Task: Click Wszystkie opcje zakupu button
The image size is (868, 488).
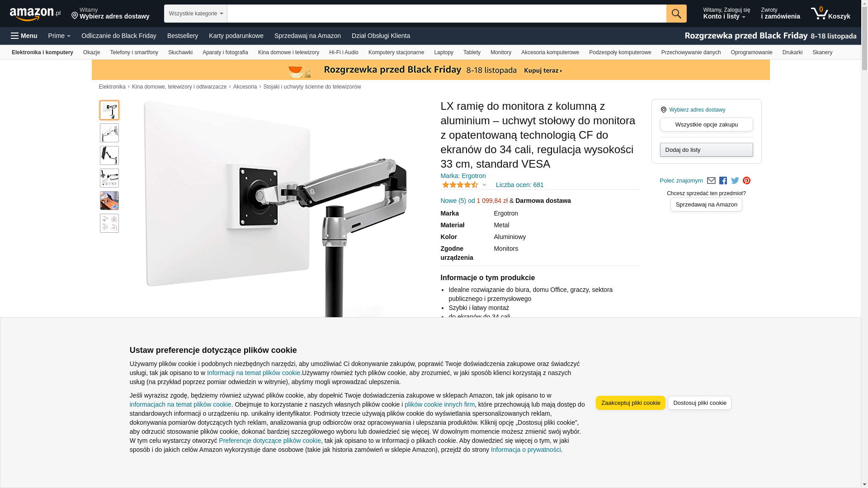Action: click(706, 125)
